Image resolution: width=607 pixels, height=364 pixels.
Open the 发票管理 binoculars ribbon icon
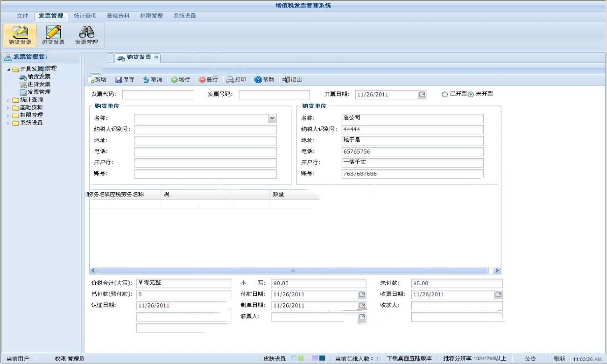(86, 35)
